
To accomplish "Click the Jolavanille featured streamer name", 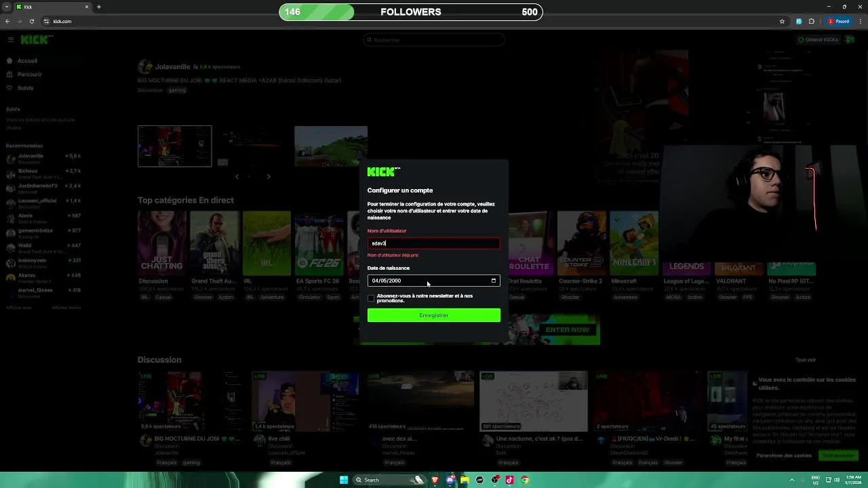I will [x=172, y=66].
